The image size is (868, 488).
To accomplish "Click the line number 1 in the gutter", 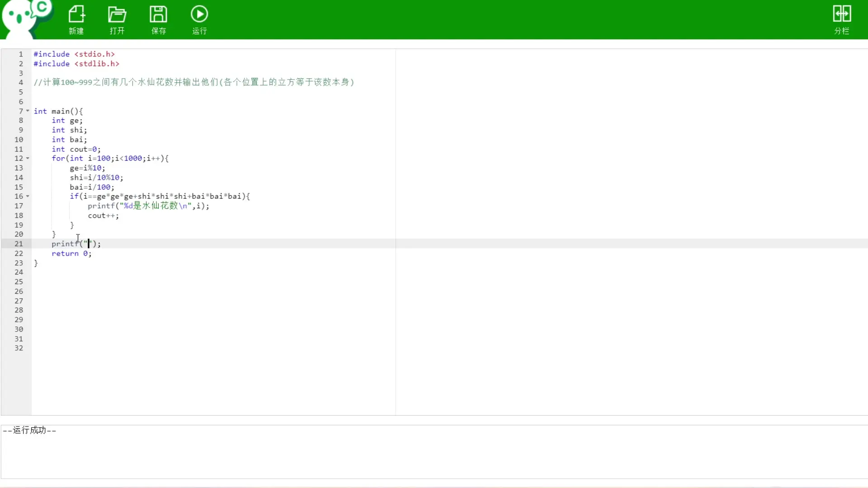I will [x=21, y=54].
